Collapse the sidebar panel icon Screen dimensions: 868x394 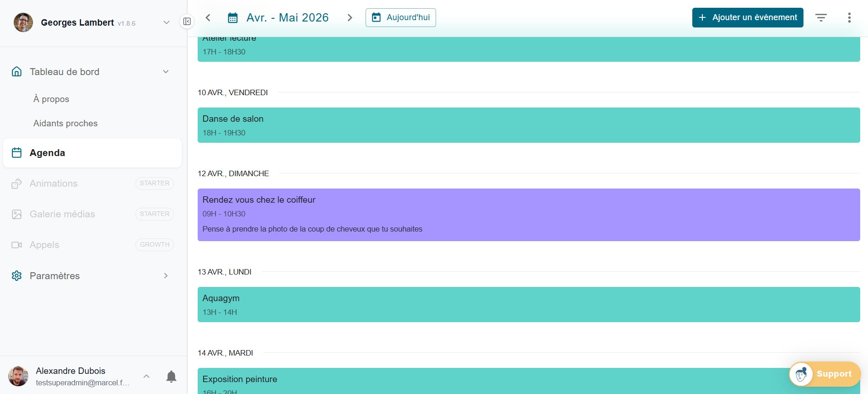(x=187, y=22)
